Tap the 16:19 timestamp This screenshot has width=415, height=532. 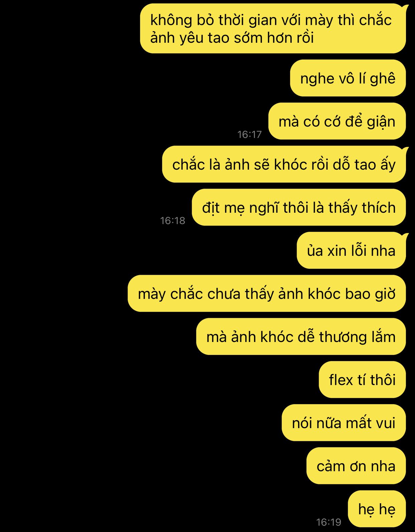coord(329,522)
